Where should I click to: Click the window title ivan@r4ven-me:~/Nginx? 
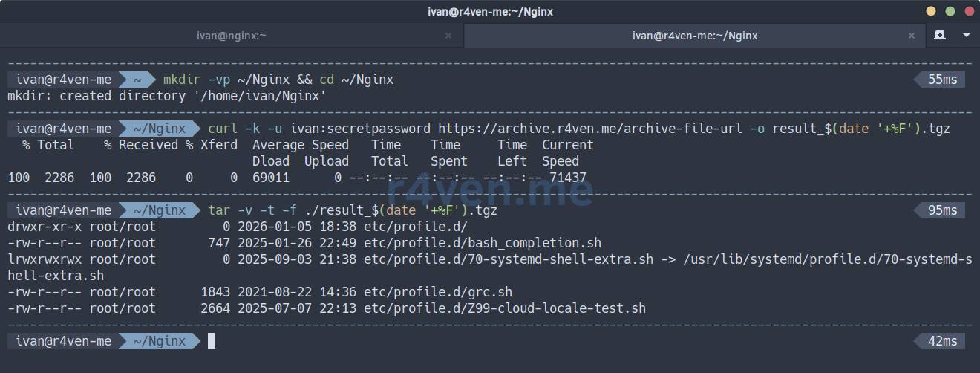490,11
